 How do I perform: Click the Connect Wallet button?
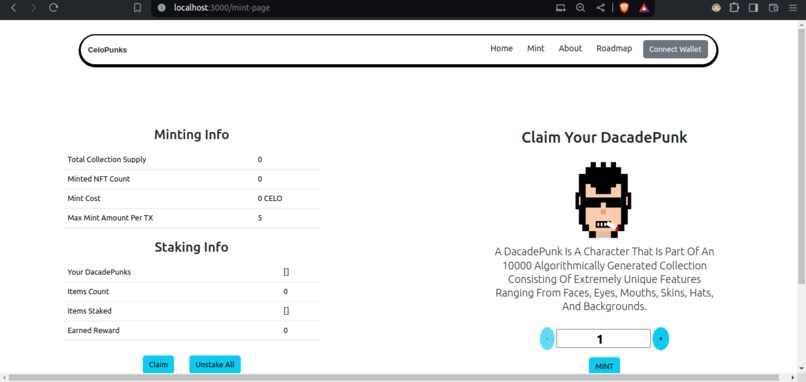pyautogui.click(x=675, y=49)
